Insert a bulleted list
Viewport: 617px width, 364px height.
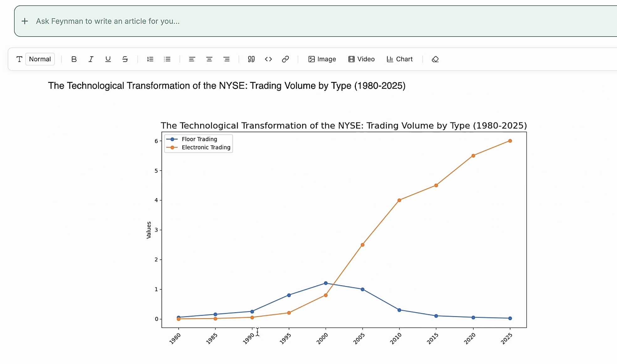click(167, 59)
